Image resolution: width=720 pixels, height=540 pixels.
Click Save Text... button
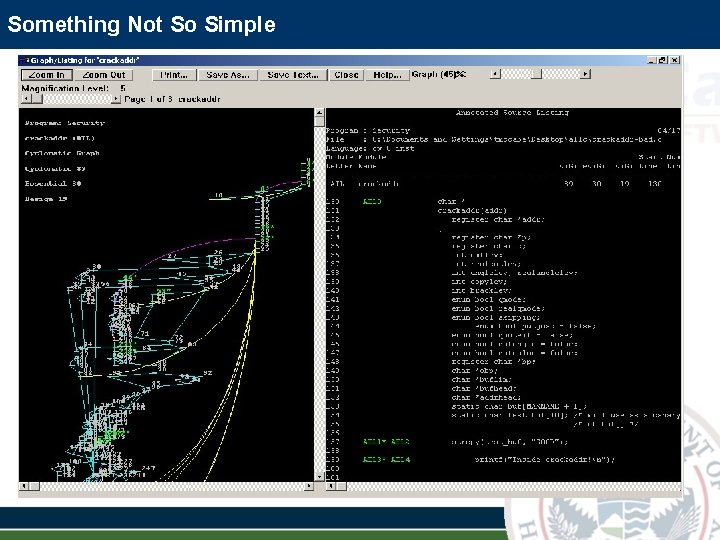coord(293,75)
